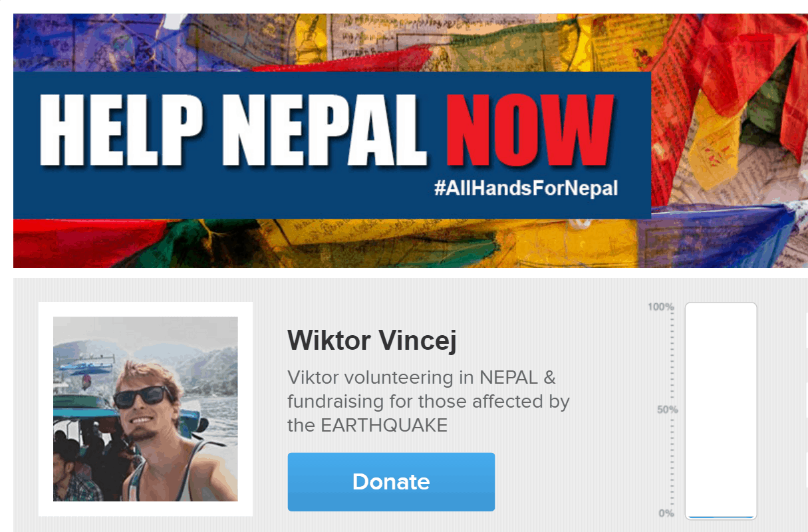Viewport: 808px width, 532px height.
Task: Click the Viktor volunteering description text
Action: (428, 401)
